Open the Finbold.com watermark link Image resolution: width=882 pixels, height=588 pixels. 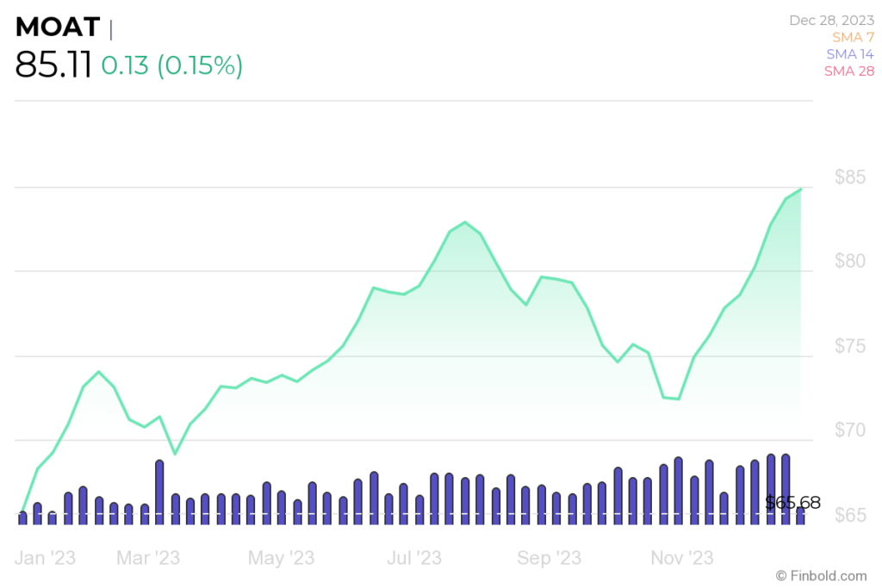pyautogui.click(x=821, y=575)
